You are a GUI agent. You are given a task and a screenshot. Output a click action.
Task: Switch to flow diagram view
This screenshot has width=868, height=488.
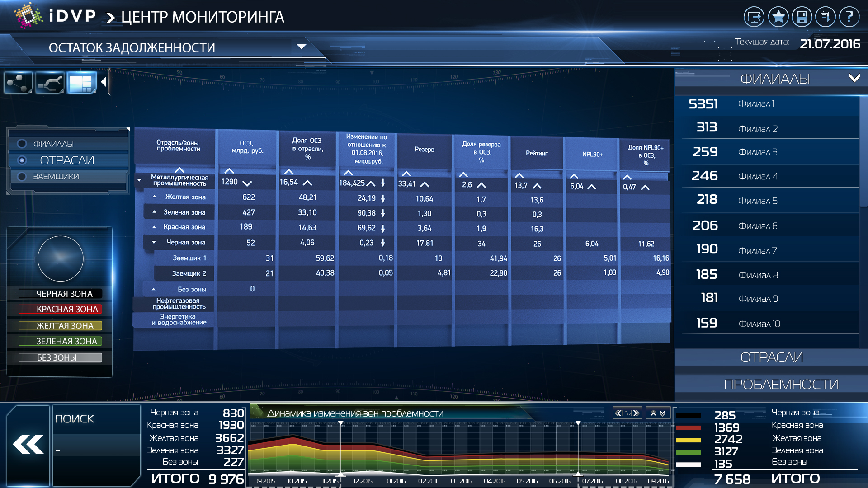(x=50, y=83)
